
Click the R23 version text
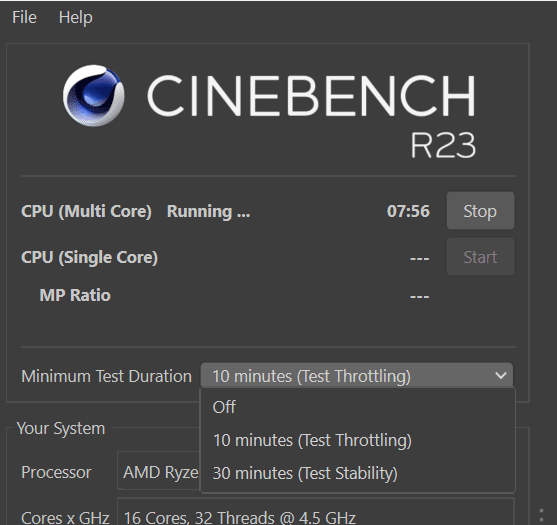(x=443, y=145)
